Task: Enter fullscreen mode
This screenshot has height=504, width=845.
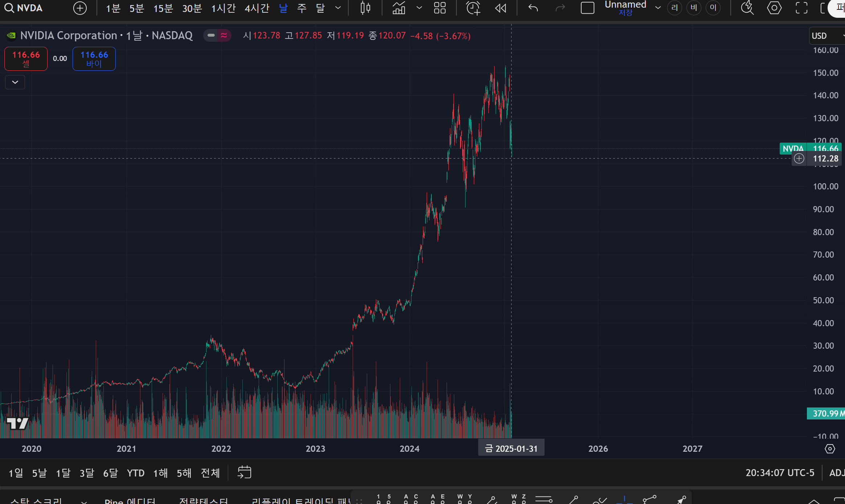Action: pyautogui.click(x=801, y=8)
